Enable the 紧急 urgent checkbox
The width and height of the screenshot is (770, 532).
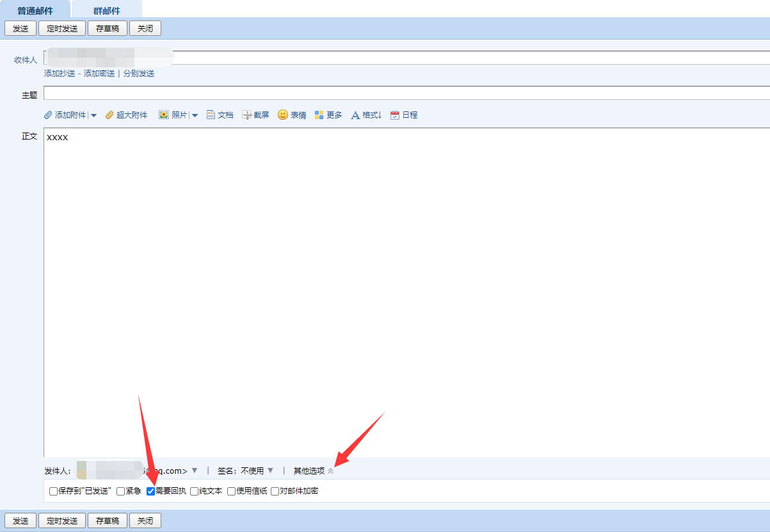[x=121, y=492]
